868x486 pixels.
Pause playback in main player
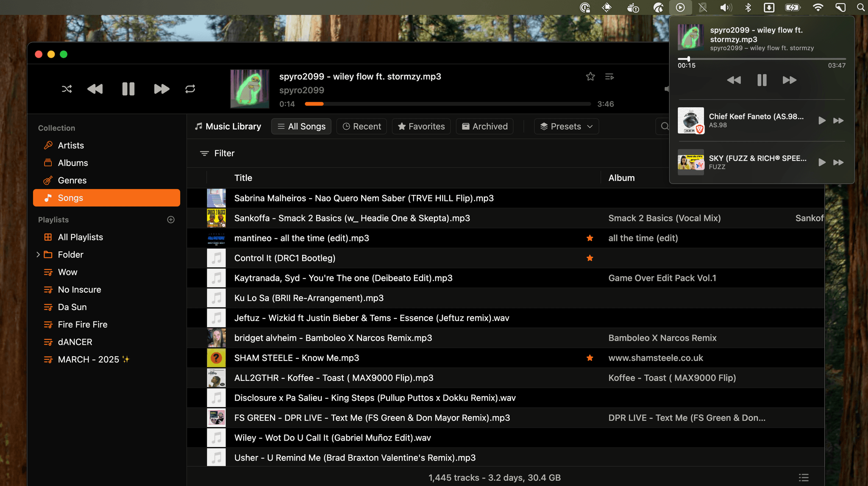click(x=128, y=89)
